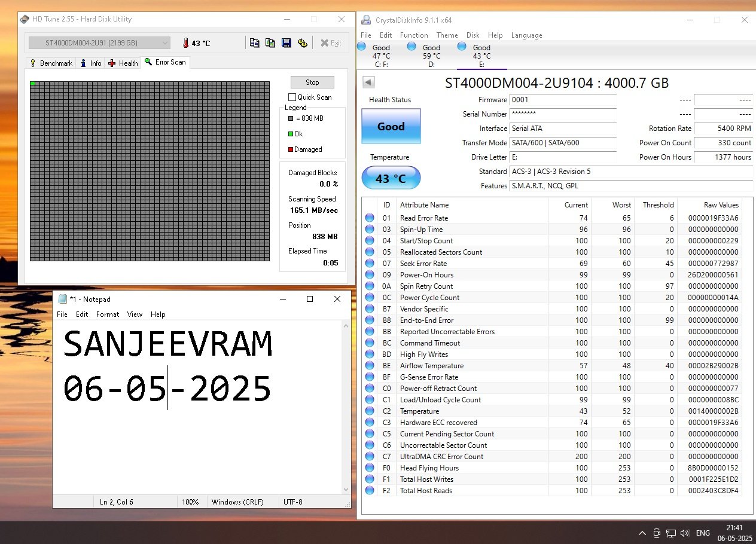
Task: Open volume control tray icon
Action: pos(685,533)
